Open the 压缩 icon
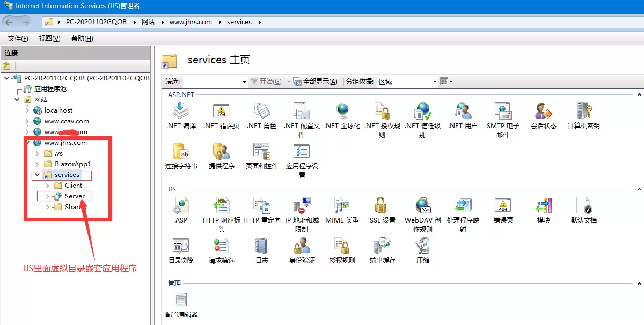Viewport: 644px width, 325px height. point(422,246)
